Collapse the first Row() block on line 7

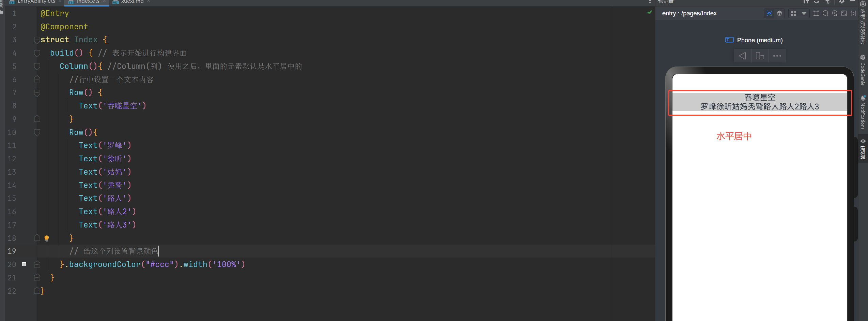[x=37, y=93]
